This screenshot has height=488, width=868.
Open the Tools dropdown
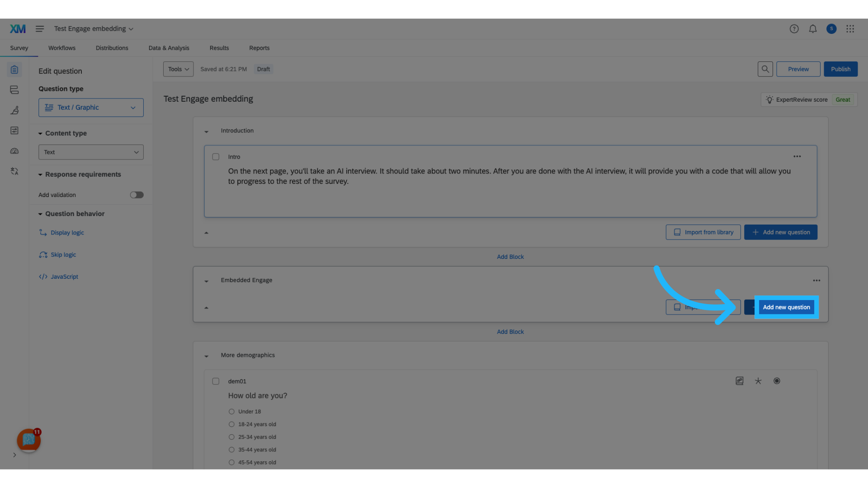178,69
